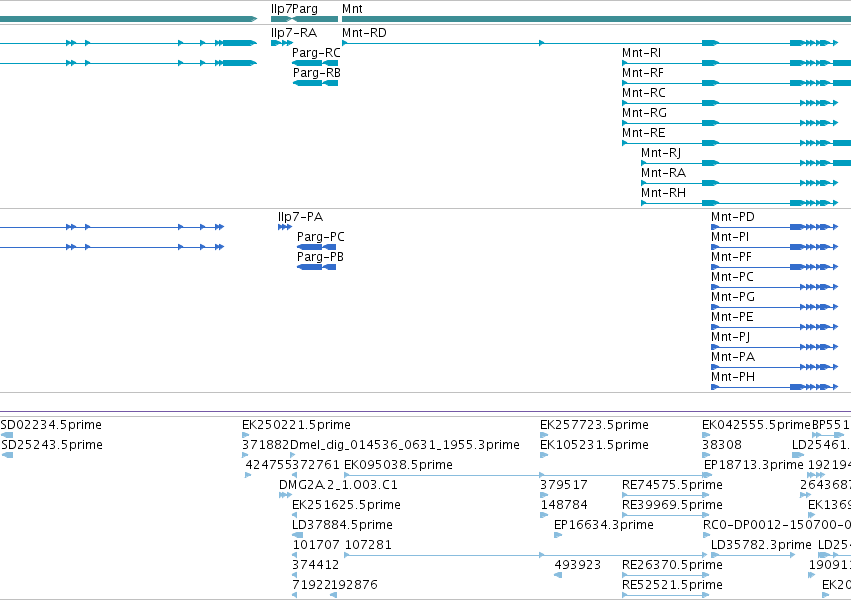This screenshot has width=851, height=600.
Task: Click the Mnt-RJ transcript label
Action: click(661, 153)
